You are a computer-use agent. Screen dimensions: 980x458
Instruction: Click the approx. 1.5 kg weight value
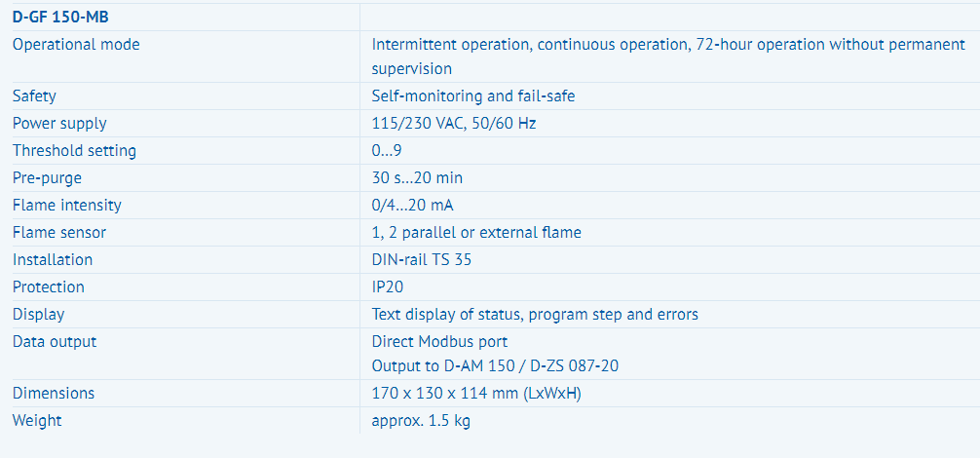pos(421,421)
